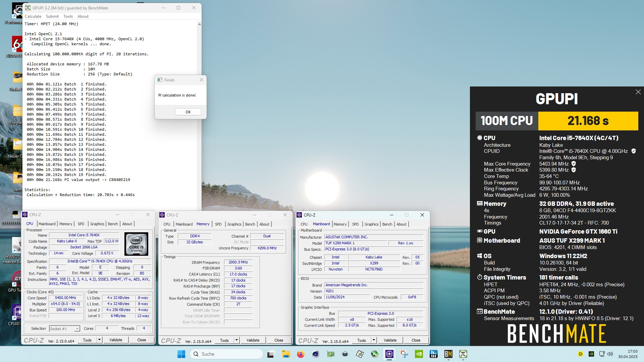Screen dimensions: 644x362
Task: Open the BenchMate BM taskbar icon
Action: click(448, 354)
